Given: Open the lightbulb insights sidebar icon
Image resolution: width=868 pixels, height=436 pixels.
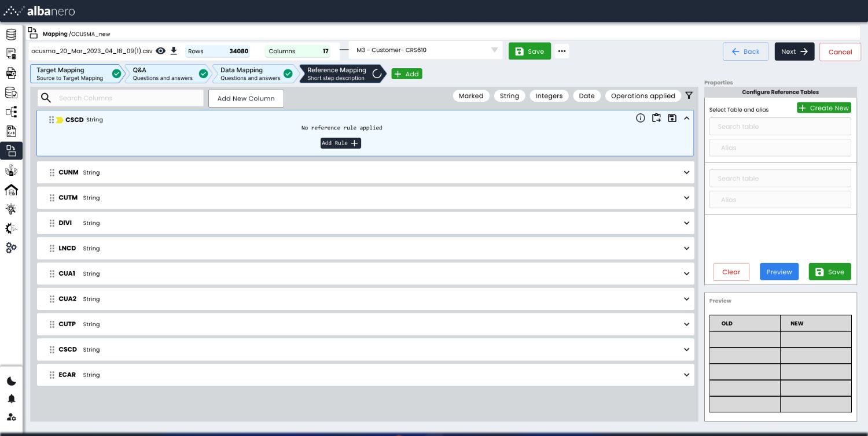Looking at the screenshot, I should pos(11,209).
